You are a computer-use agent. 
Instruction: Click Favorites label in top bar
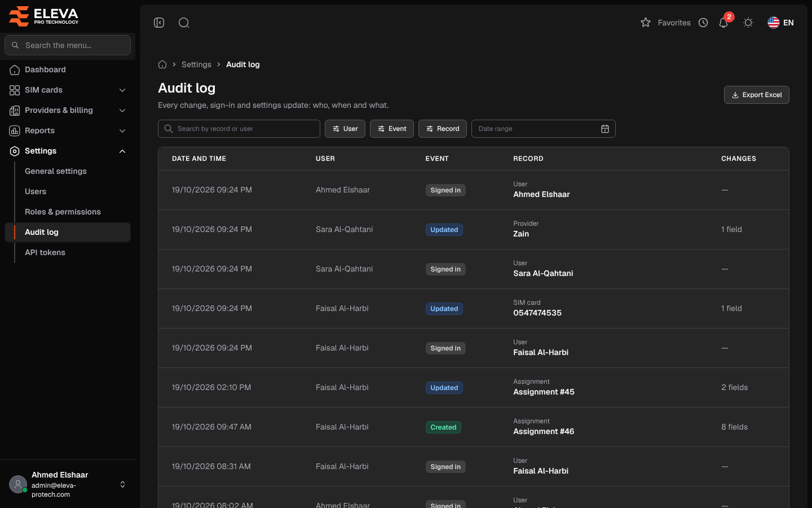pos(674,23)
